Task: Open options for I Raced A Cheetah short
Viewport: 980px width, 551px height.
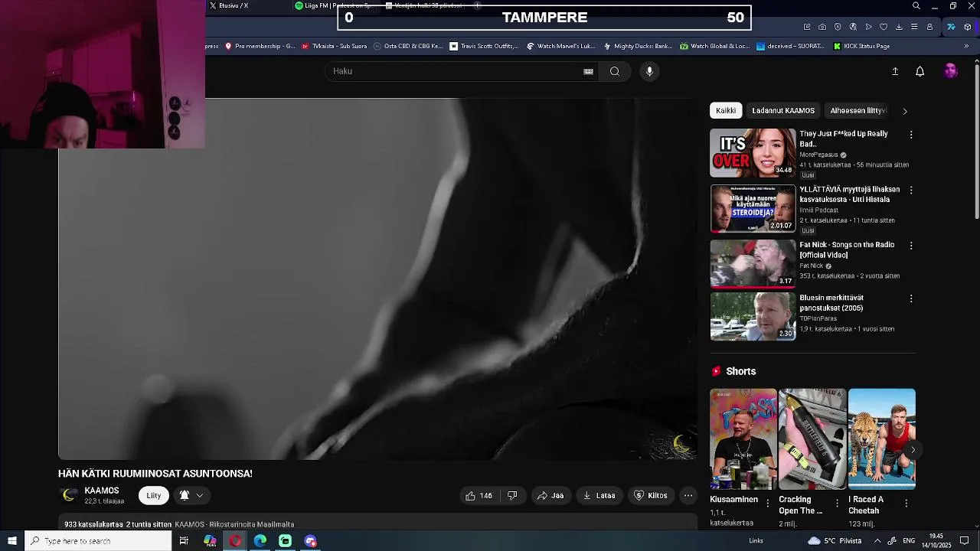Action: coord(906,503)
